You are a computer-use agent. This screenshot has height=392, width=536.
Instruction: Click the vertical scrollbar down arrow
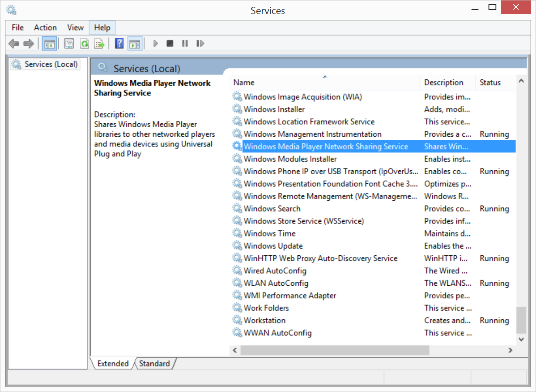521,340
